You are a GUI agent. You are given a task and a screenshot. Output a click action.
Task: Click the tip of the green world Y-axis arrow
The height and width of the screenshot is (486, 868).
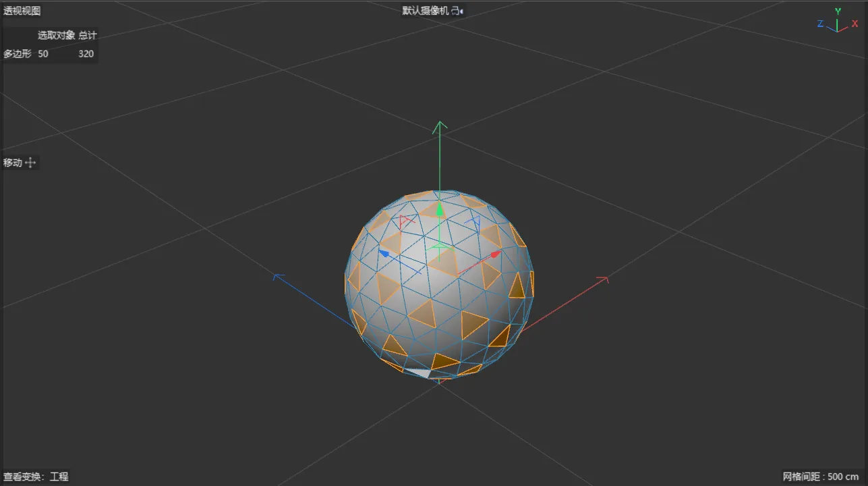coord(440,126)
